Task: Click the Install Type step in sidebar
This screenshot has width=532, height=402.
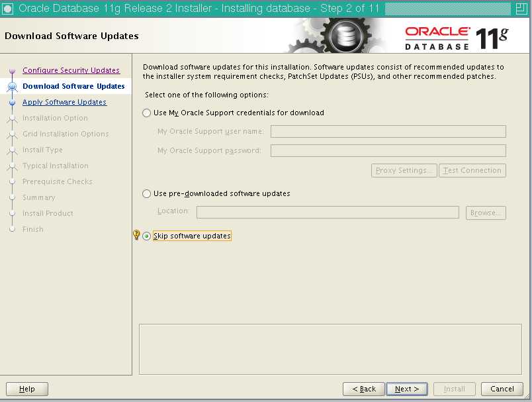Action: coord(42,150)
